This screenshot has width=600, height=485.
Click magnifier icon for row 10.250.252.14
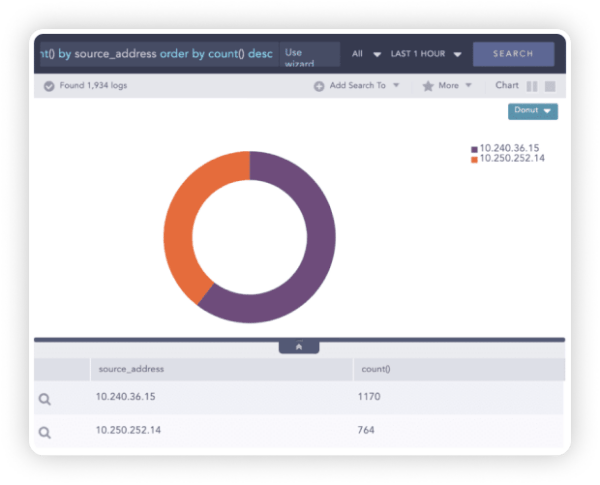(45, 433)
